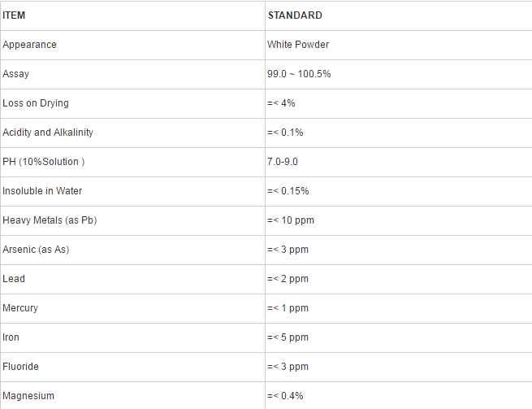Click the Iron row label
532x409 pixels.
pos(11,337)
